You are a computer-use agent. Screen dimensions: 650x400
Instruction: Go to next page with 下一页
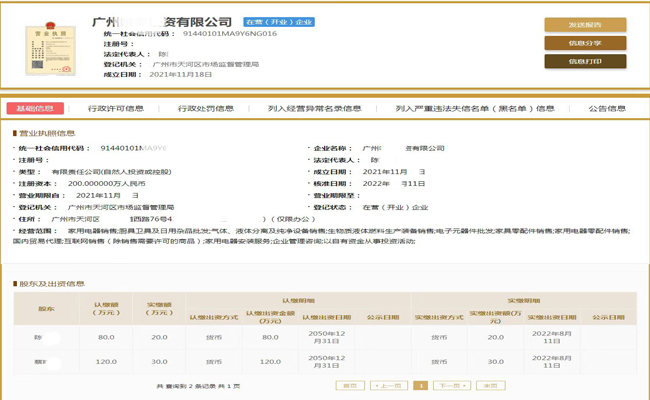point(452,385)
